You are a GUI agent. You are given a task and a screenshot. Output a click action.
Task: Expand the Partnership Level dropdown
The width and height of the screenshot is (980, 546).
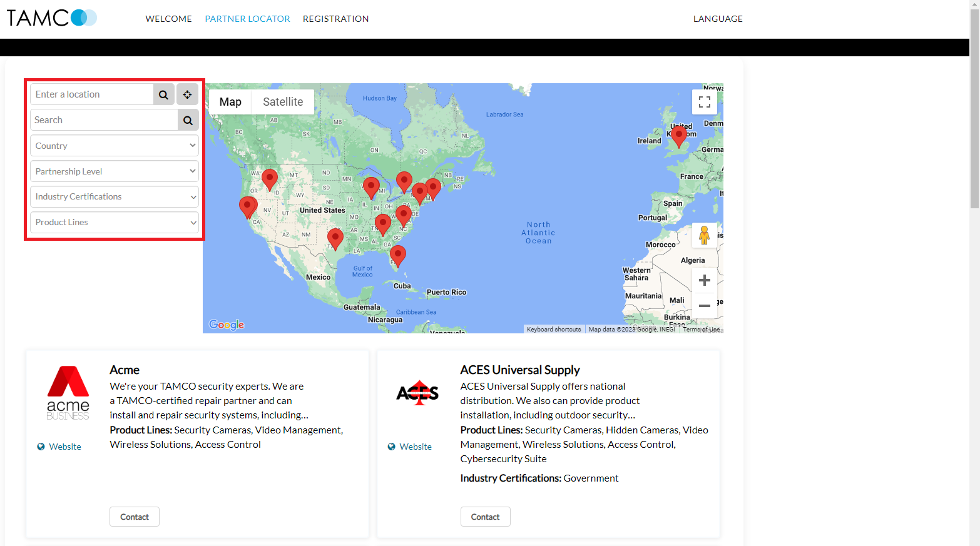pos(114,171)
